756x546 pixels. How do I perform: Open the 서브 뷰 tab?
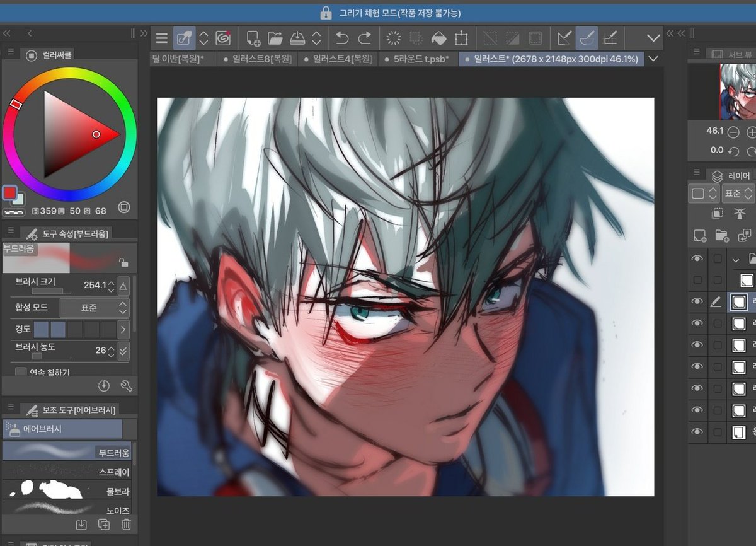coord(731,54)
